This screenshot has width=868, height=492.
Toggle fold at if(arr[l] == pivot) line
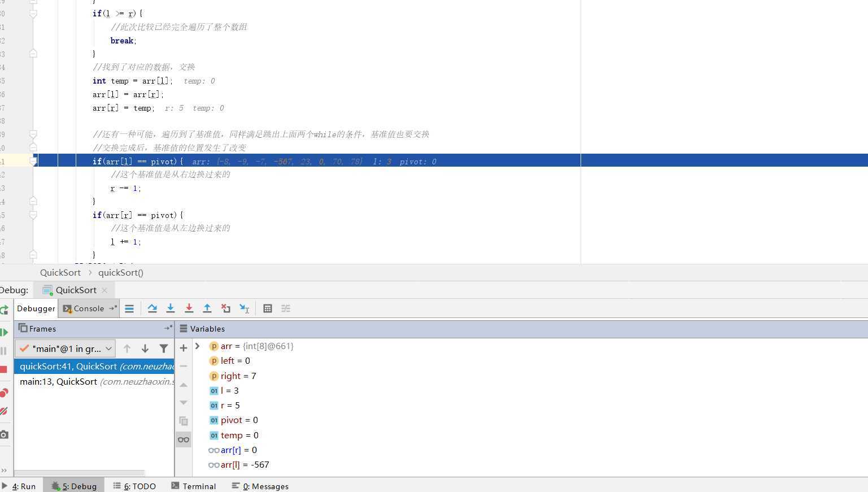33,162
